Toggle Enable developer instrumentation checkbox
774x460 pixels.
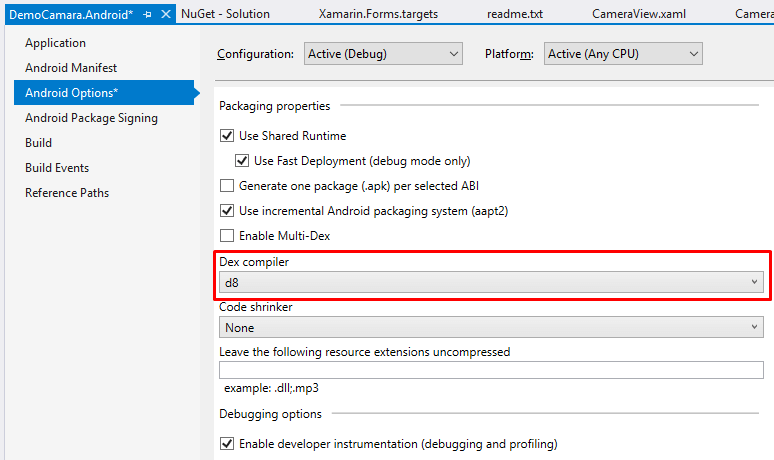[x=227, y=444]
